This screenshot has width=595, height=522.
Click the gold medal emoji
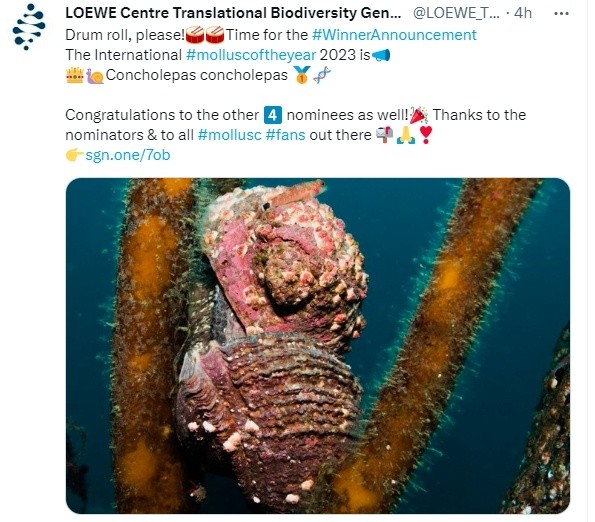pyautogui.click(x=302, y=75)
